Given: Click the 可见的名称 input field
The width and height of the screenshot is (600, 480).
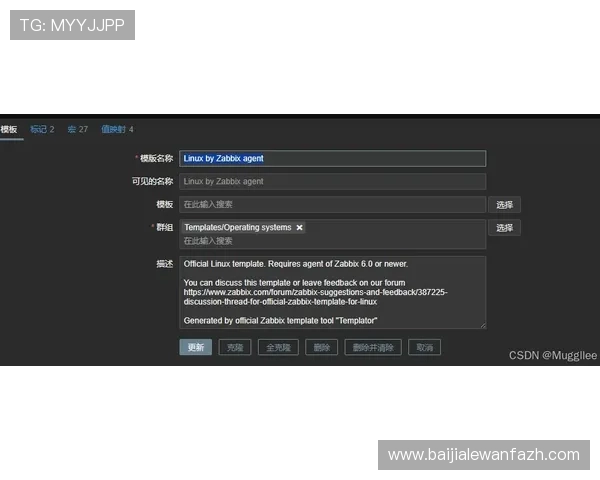Looking at the screenshot, I should [x=332, y=181].
